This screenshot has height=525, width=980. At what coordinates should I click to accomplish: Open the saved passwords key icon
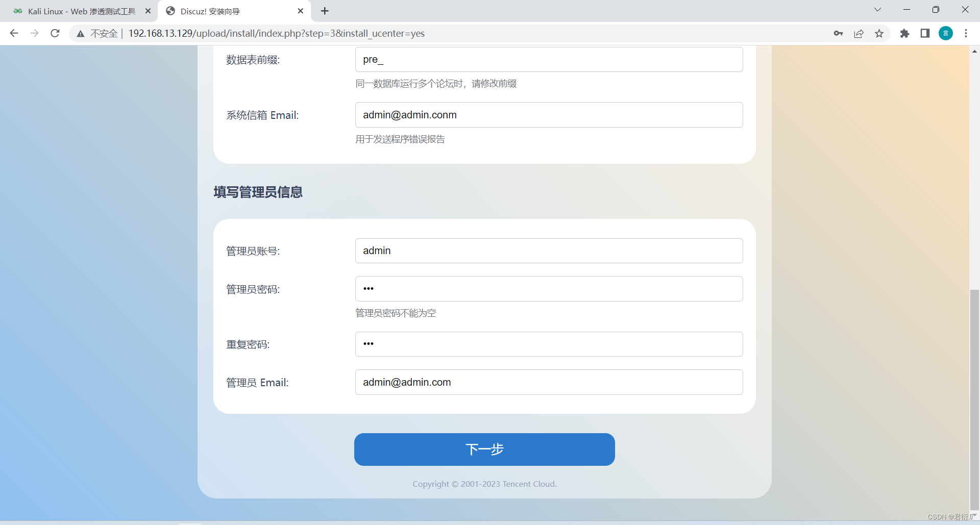(x=838, y=33)
